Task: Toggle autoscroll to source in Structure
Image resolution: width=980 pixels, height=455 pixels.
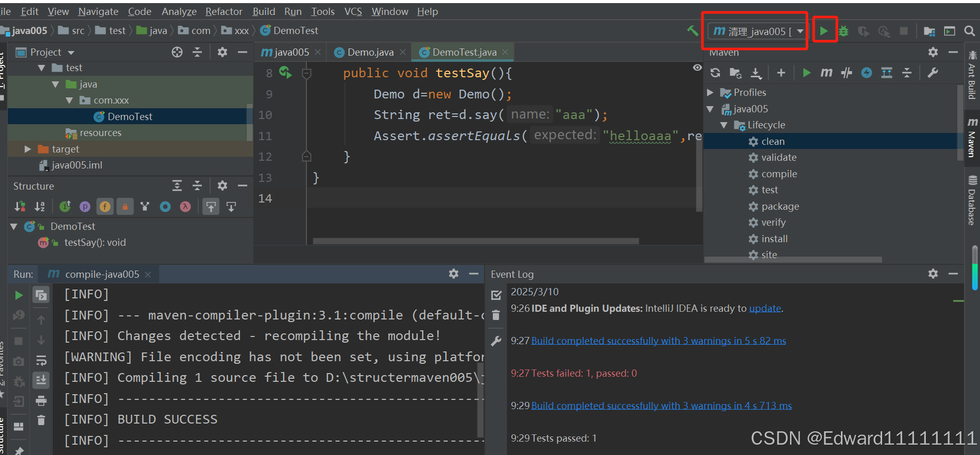Action: pyautogui.click(x=211, y=207)
